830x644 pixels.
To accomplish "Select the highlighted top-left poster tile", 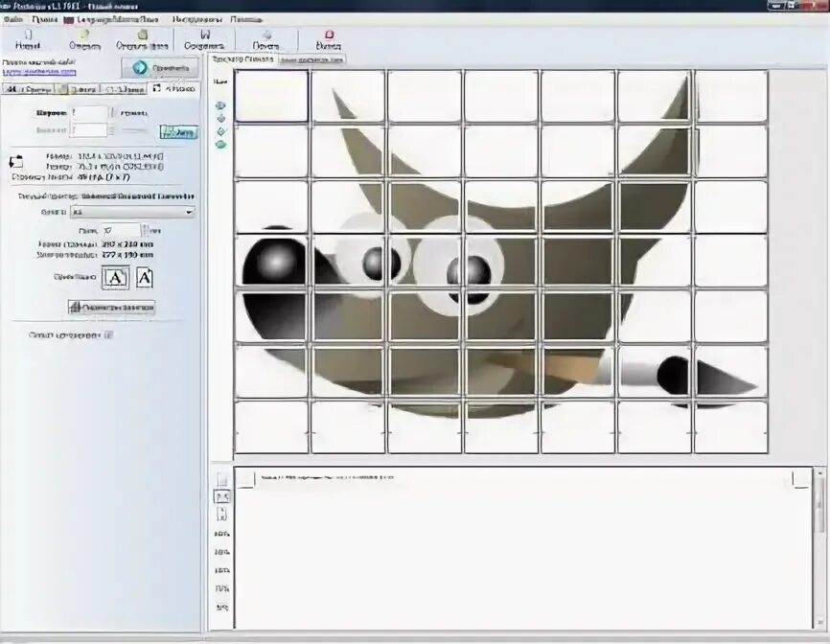I will pyautogui.click(x=271, y=96).
